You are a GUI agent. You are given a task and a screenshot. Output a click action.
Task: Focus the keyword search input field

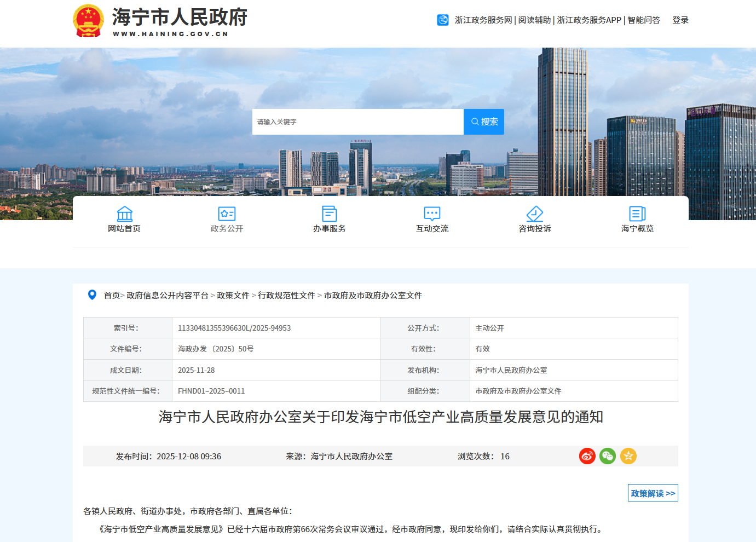click(357, 122)
